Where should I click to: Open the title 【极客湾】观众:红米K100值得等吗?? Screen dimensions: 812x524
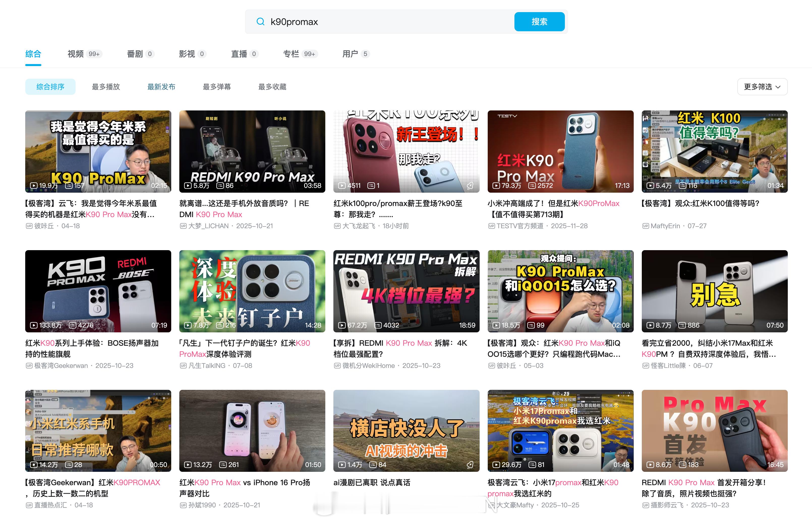(701, 203)
